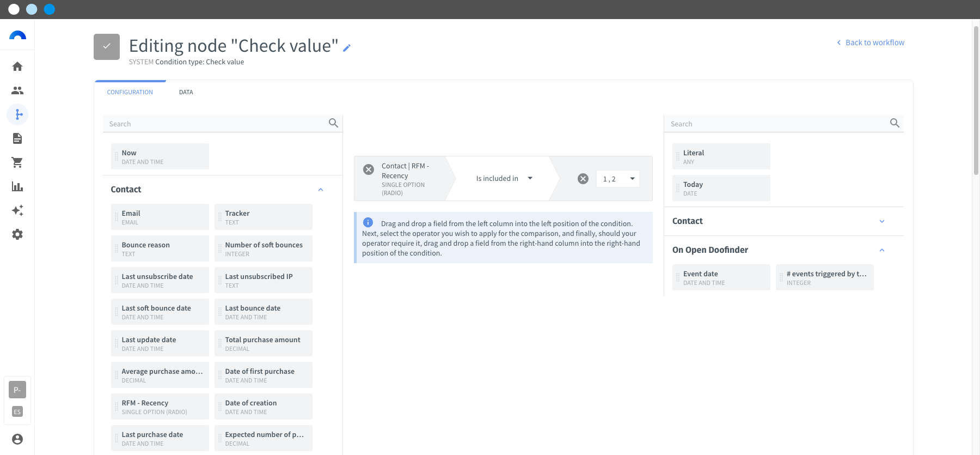Open the bar chart reports icon
Image resolution: width=980 pixels, height=455 pixels.
17,186
